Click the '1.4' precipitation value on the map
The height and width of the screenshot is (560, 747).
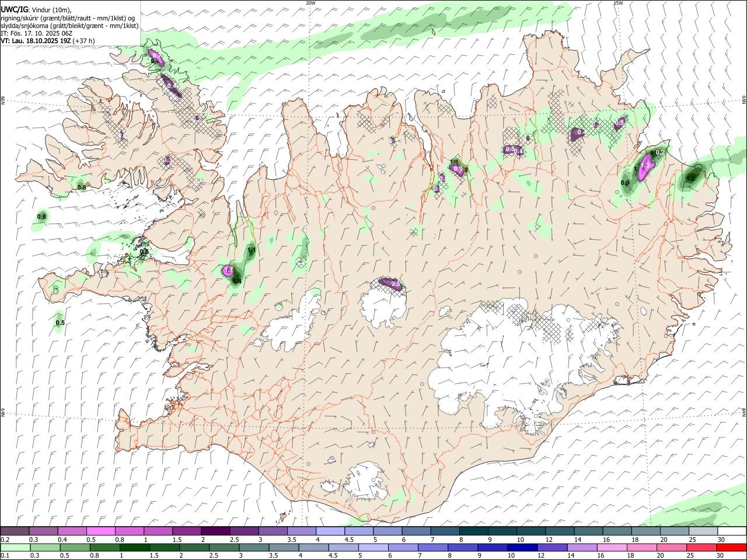[236, 281]
